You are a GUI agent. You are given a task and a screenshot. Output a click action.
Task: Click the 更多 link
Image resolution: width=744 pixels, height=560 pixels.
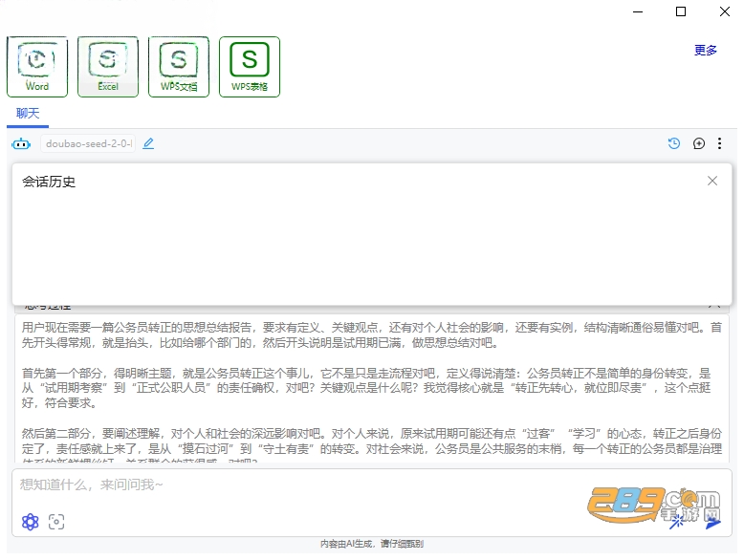(705, 50)
